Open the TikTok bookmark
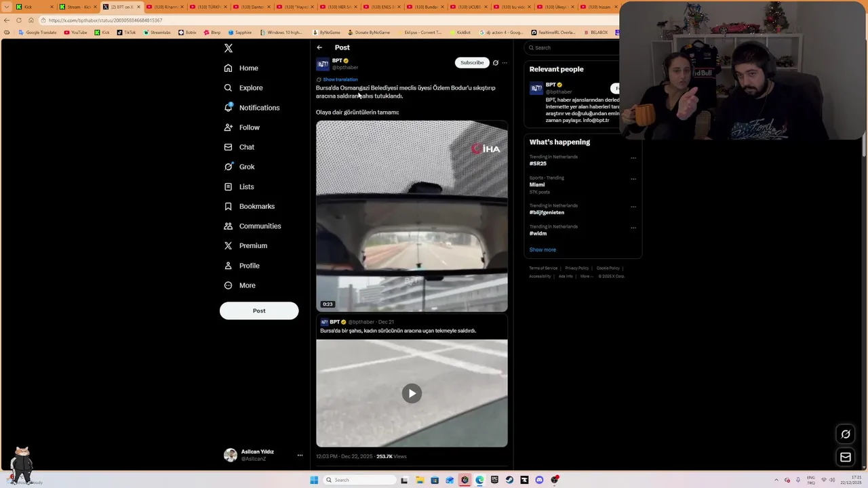 (126, 33)
